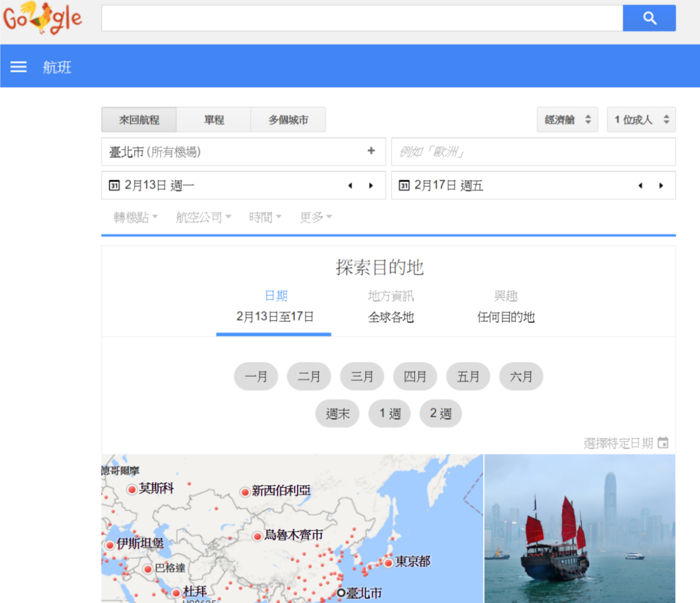Open the 1 位成人 passenger dropdown
700x603 pixels.
tap(641, 120)
